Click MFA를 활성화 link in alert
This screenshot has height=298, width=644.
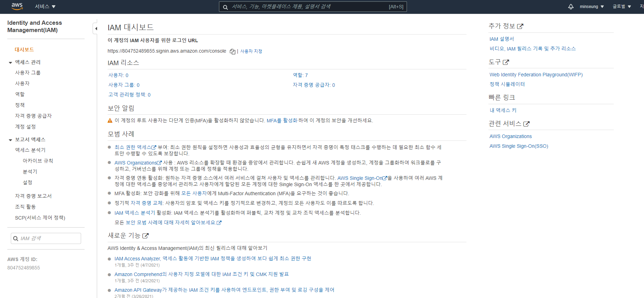282,121
